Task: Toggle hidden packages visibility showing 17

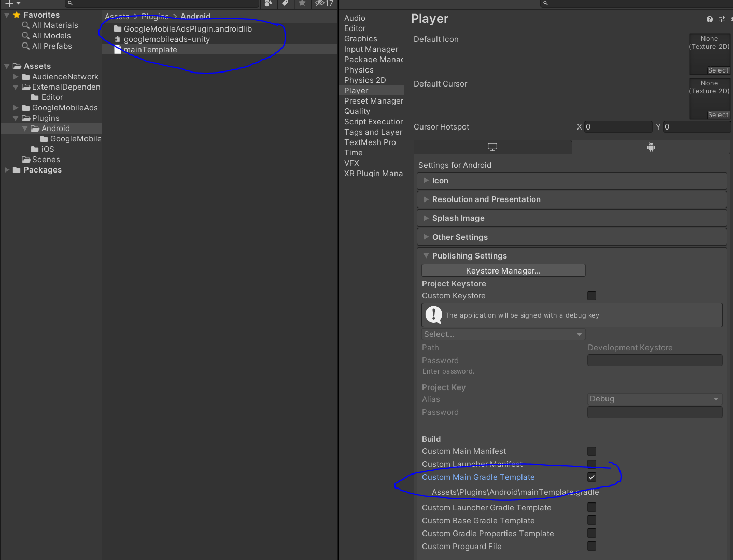Action: tap(325, 3)
